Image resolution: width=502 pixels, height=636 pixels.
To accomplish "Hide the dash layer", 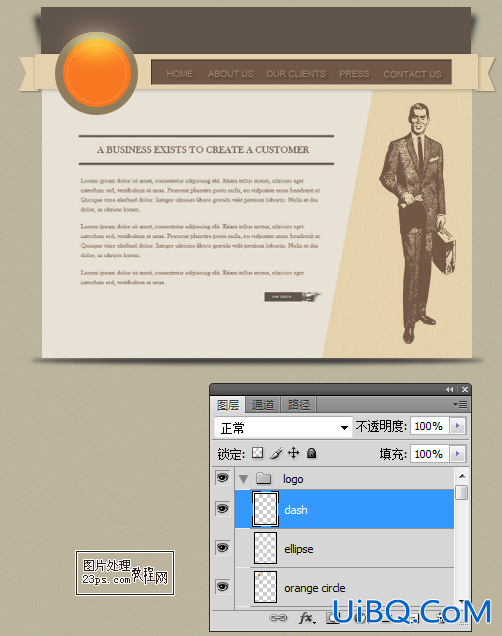I will [x=222, y=509].
